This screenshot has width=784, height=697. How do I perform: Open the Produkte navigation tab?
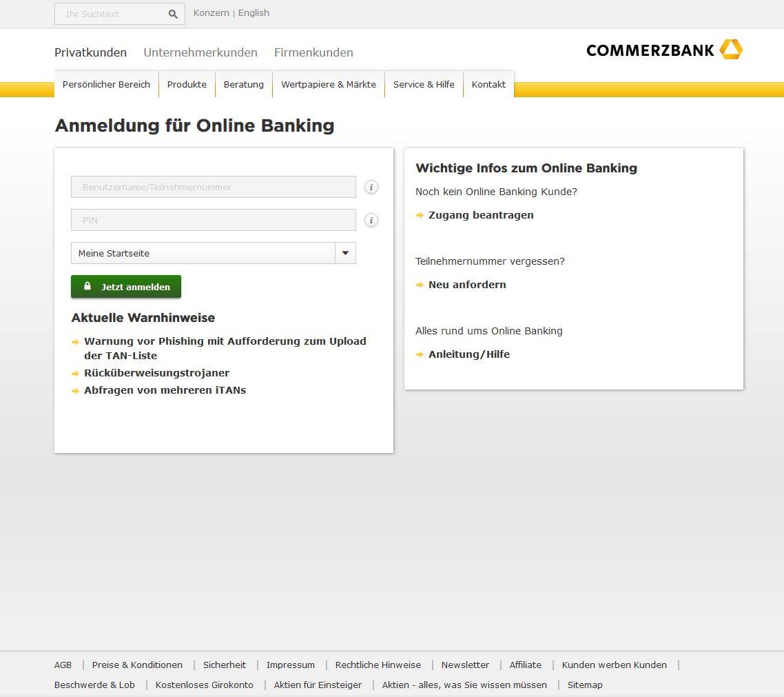(x=187, y=84)
